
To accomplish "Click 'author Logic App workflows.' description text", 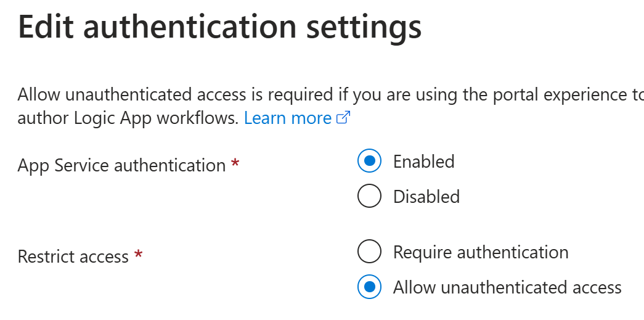I will [x=128, y=118].
